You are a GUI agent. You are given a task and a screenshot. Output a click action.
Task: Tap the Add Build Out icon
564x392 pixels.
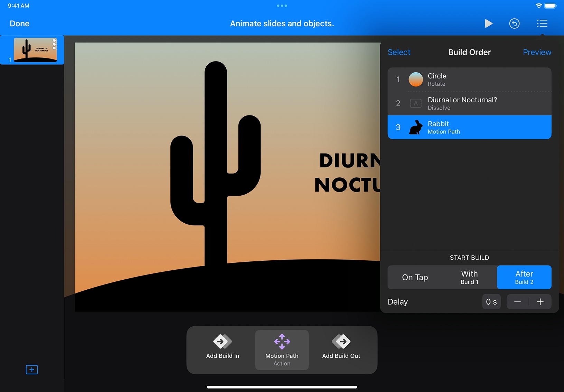coord(341,342)
